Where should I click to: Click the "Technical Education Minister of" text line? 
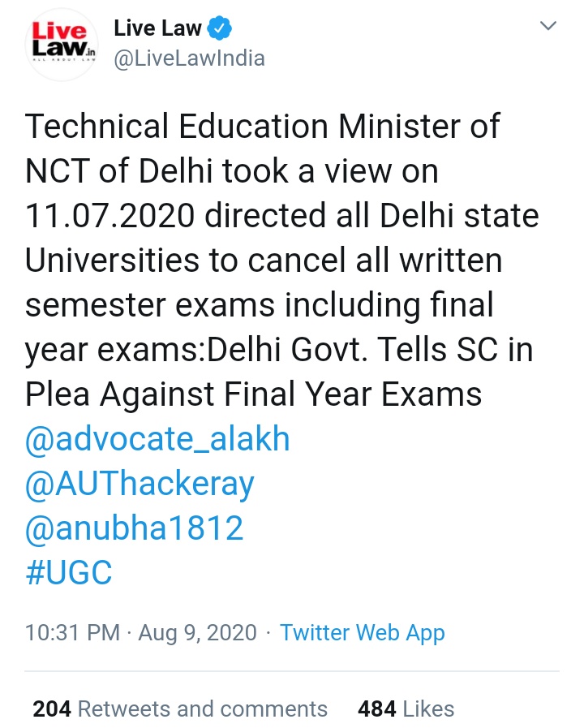coord(263,127)
